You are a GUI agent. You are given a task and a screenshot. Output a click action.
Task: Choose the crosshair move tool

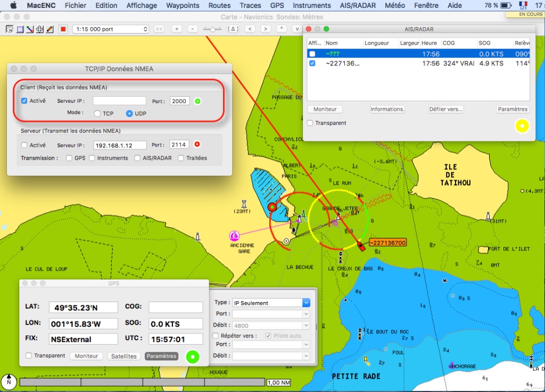40,29
